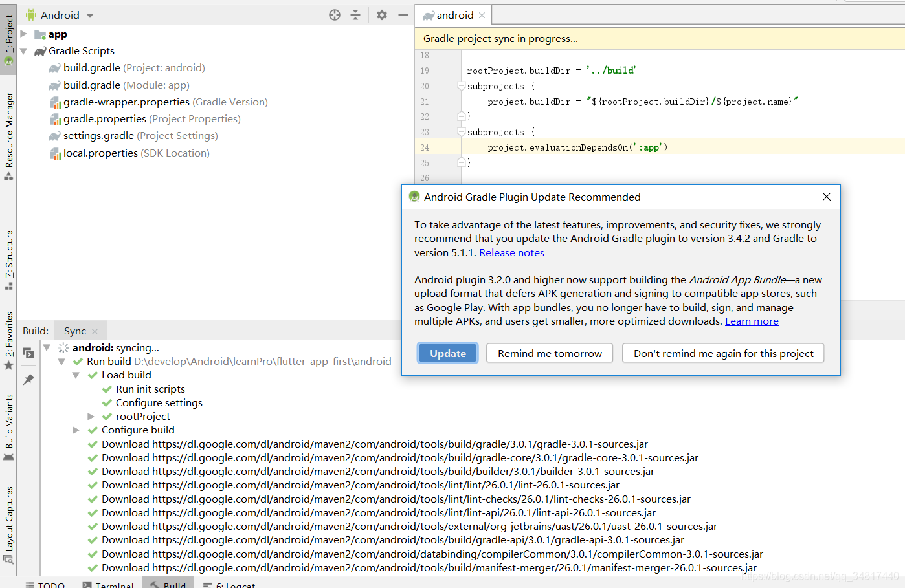Click the toggle view icon in Build panel

[x=28, y=353]
